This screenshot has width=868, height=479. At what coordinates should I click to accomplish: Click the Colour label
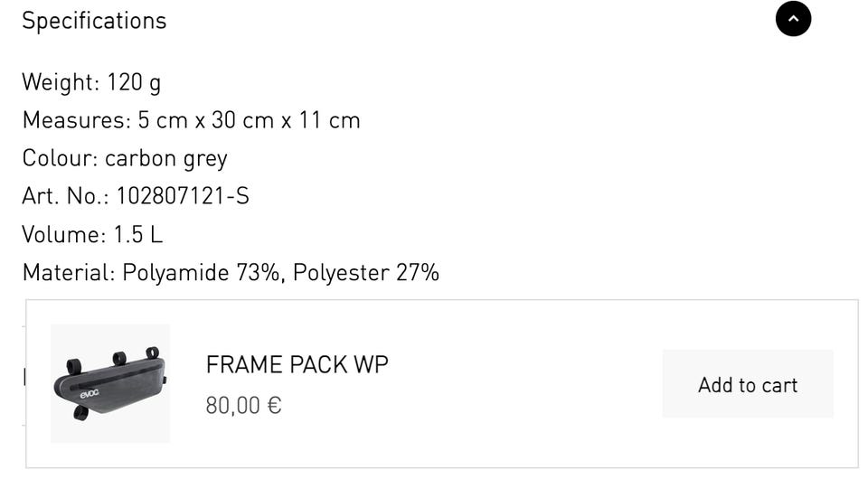click(60, 158)
